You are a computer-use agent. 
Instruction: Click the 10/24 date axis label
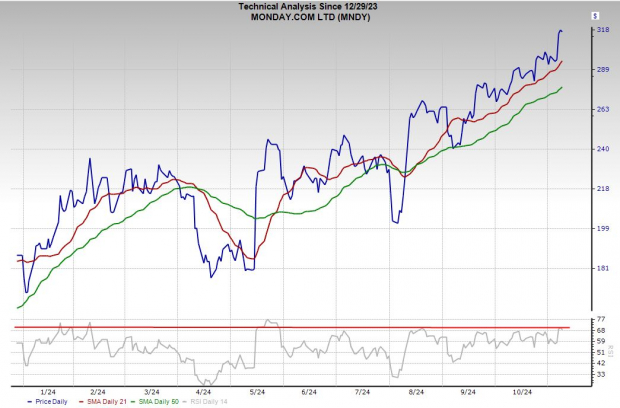522,392
